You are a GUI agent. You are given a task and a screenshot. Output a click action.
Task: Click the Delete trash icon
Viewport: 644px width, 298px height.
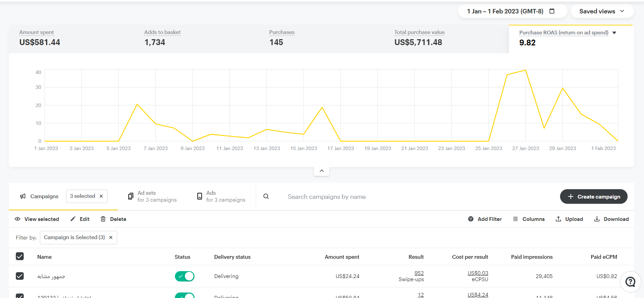coord(103,219)
